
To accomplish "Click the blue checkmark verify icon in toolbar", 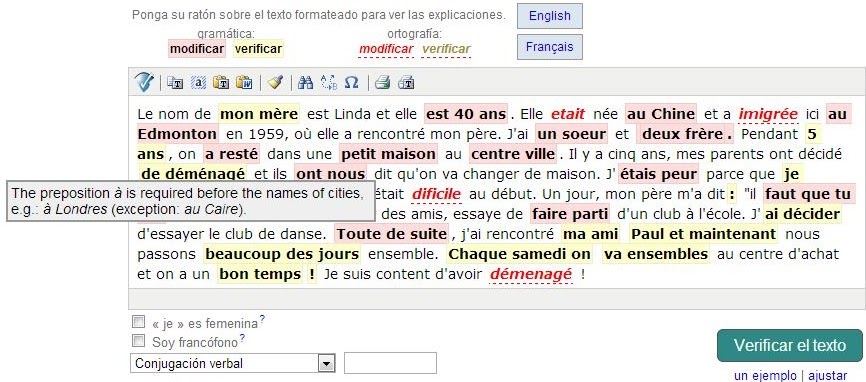I will [x=145, y=83].
